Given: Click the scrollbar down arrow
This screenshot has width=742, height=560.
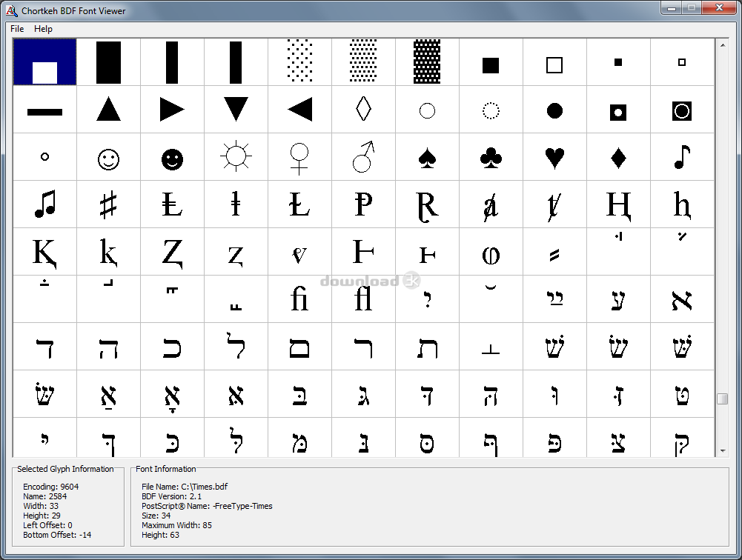Looking at the screenshot, I should point(723,451).
